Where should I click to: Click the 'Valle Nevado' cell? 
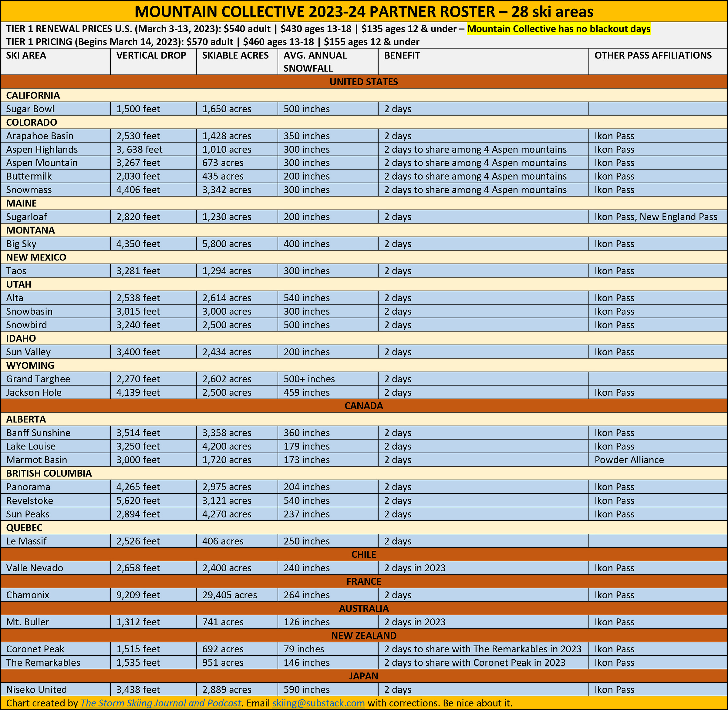55,567
